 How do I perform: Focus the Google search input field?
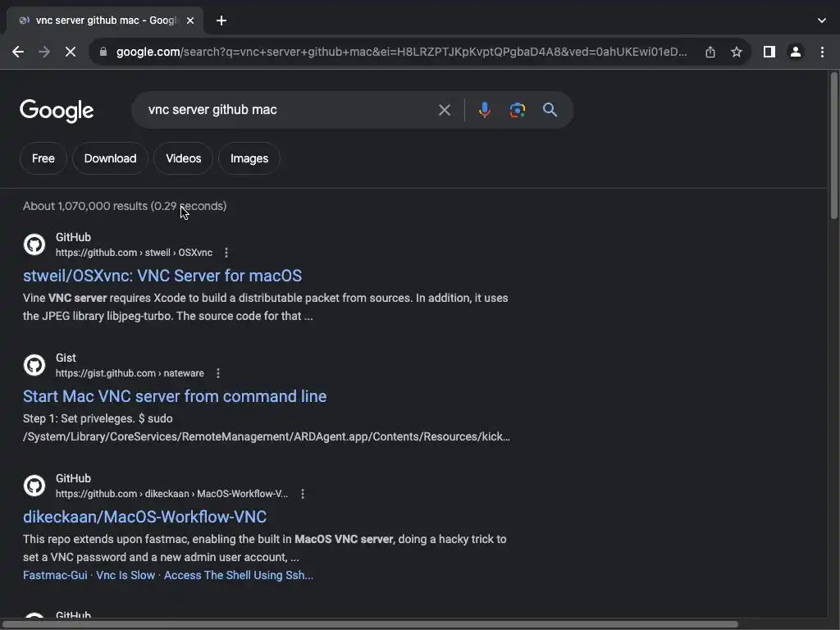290,110
